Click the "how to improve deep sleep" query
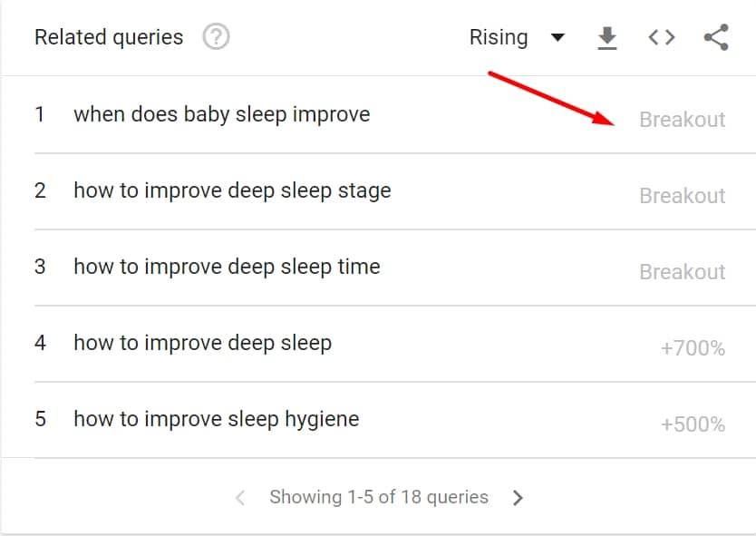 (x=202, y=344)
